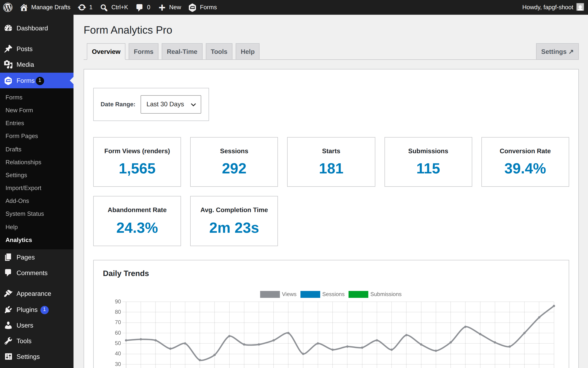Switch to the Real-Time tab
The height and width of the screenshot is (368, 588).
tap(182, 52)
